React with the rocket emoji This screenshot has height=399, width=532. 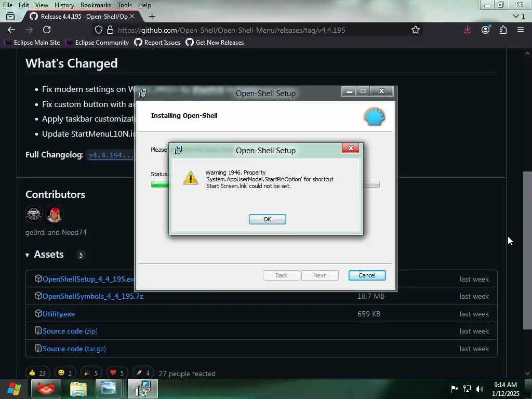click(143, 373)
